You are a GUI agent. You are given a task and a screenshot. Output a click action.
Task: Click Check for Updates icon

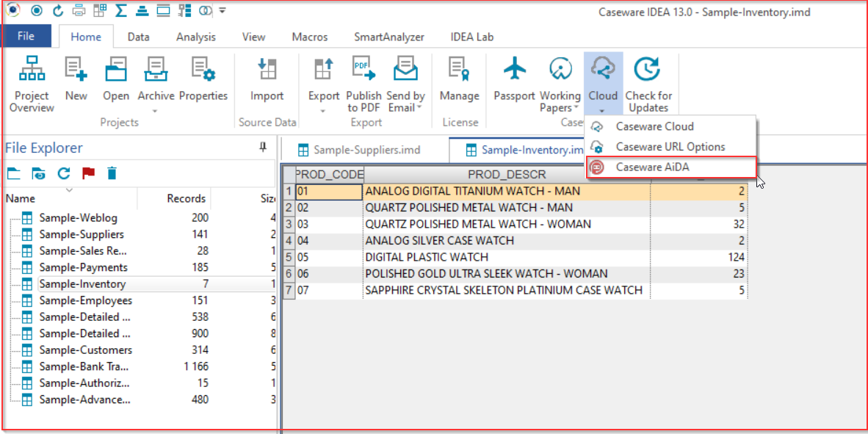click(x=648, y=70)
